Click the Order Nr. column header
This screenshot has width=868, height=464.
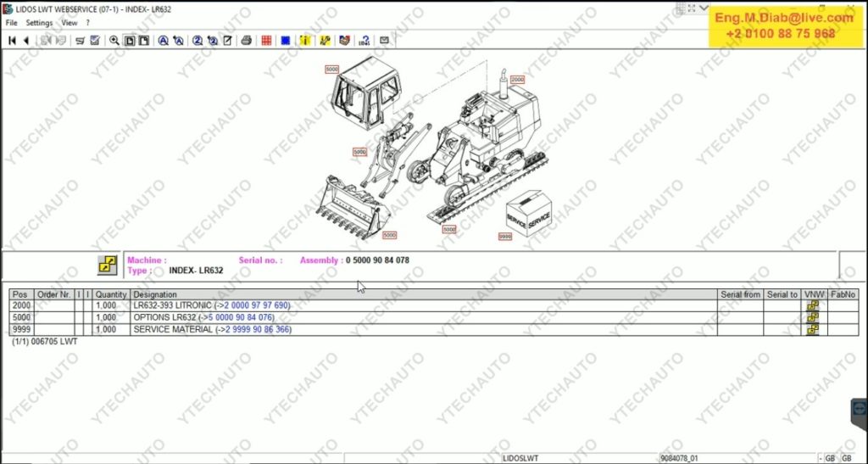pyautogui.click(x=54, y=294)
